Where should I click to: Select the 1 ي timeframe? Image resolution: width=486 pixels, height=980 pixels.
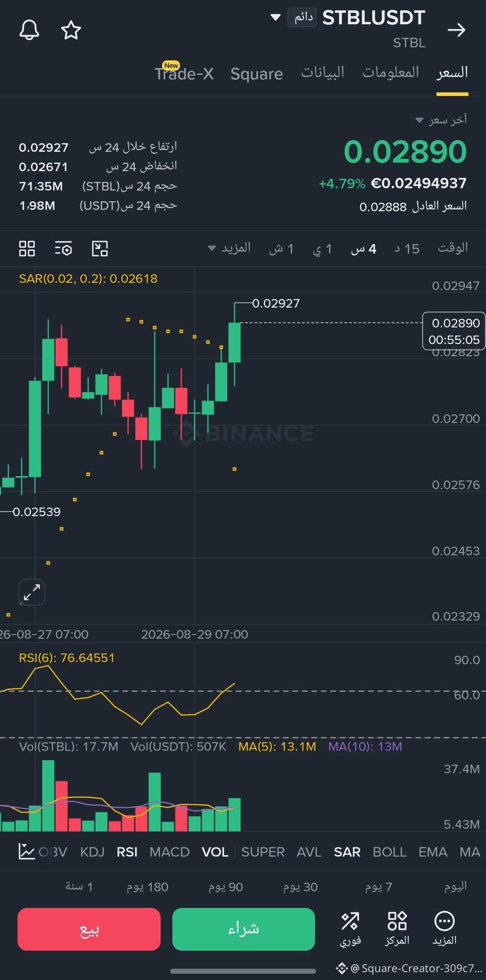[322, 249]
